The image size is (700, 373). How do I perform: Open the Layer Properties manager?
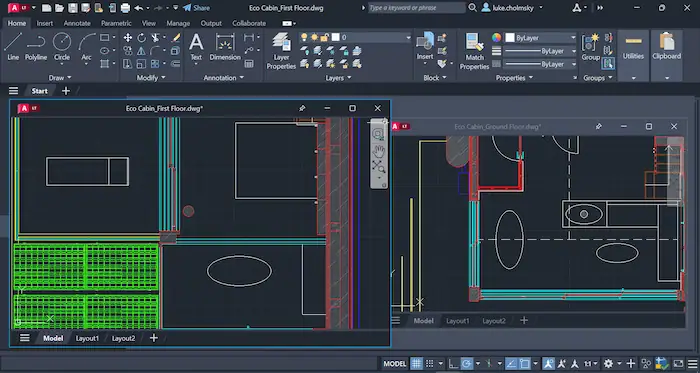click(x=281, y=50)
